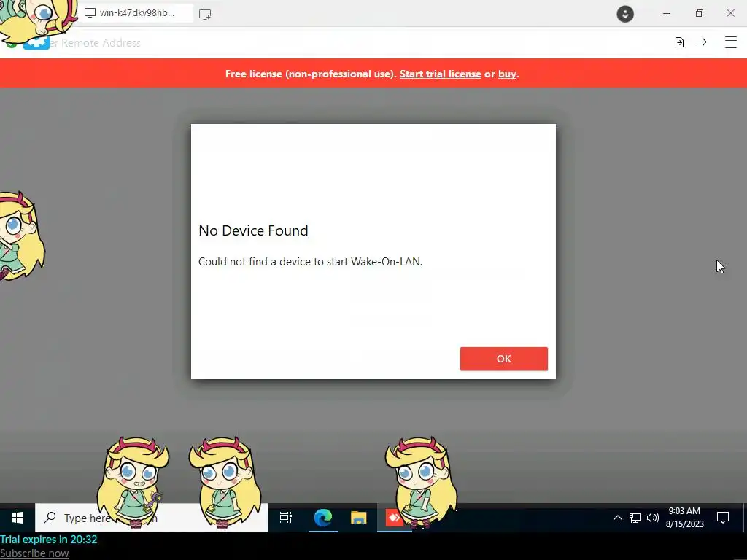Viewport: 747px width, 560px height.
Task: Open File Explorer from taskbar
Action: click(x=359, y=518)
